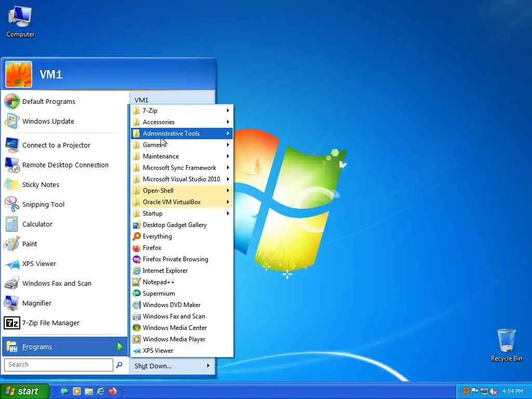Click the VM1 user picture

point(19,74)
